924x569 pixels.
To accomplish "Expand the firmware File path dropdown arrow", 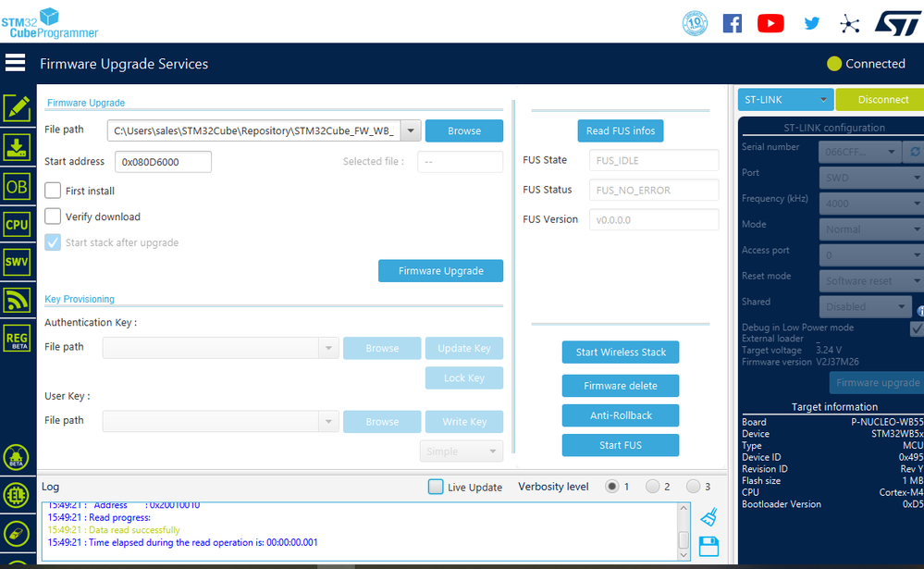I will [x=411, y=130].
